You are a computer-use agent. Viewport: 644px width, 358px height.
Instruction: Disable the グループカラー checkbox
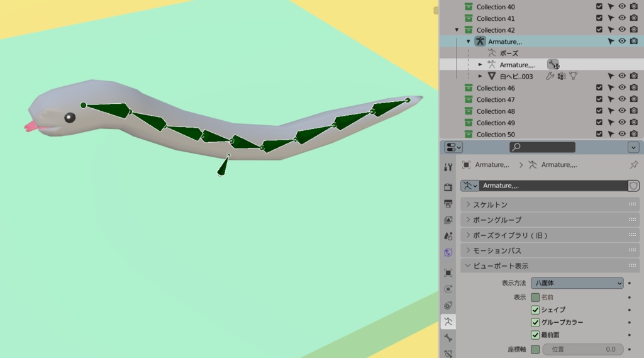pyautogui.click(x=535, y=322)
